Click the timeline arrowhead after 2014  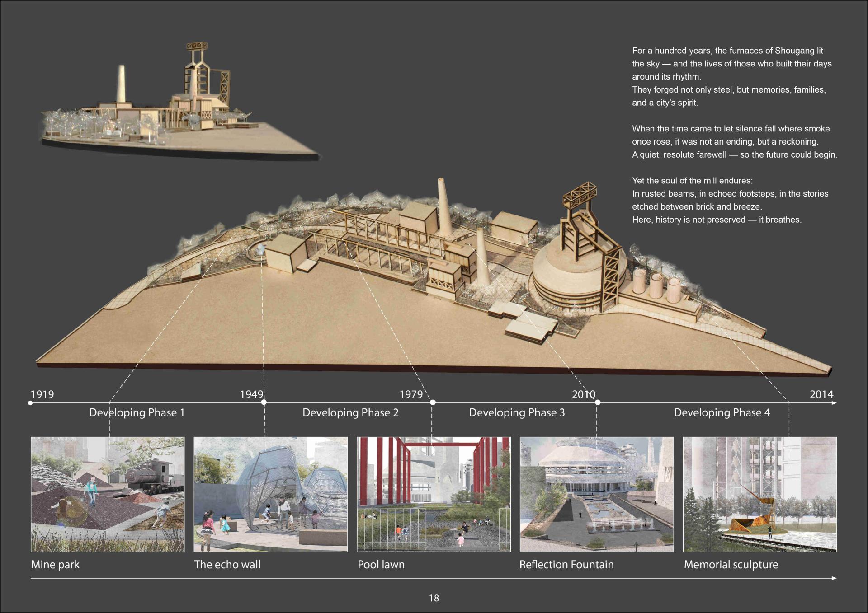click(834, 402)
